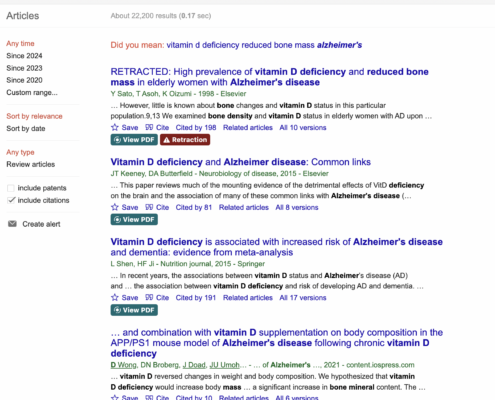Open Related articles for the RETRACTED Sato article
Image resolution: width=495 pixels, height=400 pixels.
tap(248, 127)
